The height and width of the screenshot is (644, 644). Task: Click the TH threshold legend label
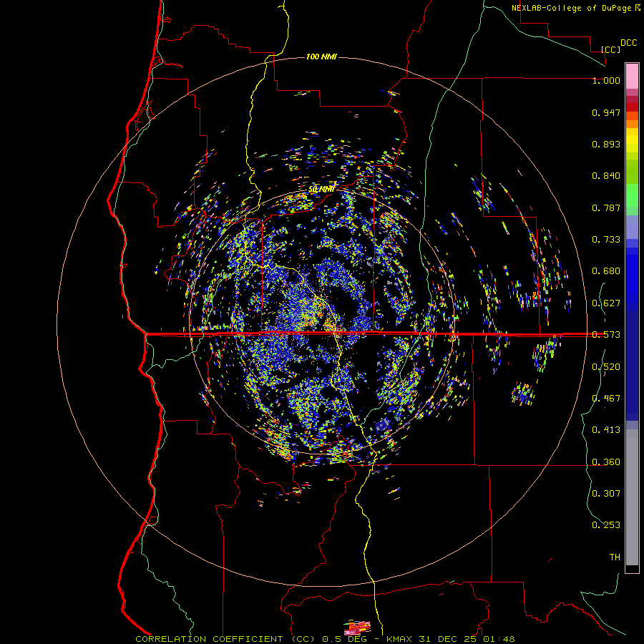coord(615,557)
